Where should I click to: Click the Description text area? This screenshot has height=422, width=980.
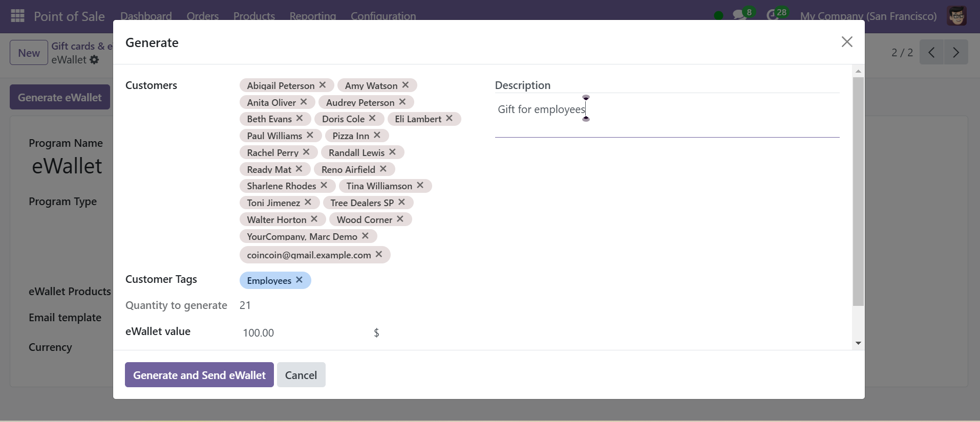[667, 116]
